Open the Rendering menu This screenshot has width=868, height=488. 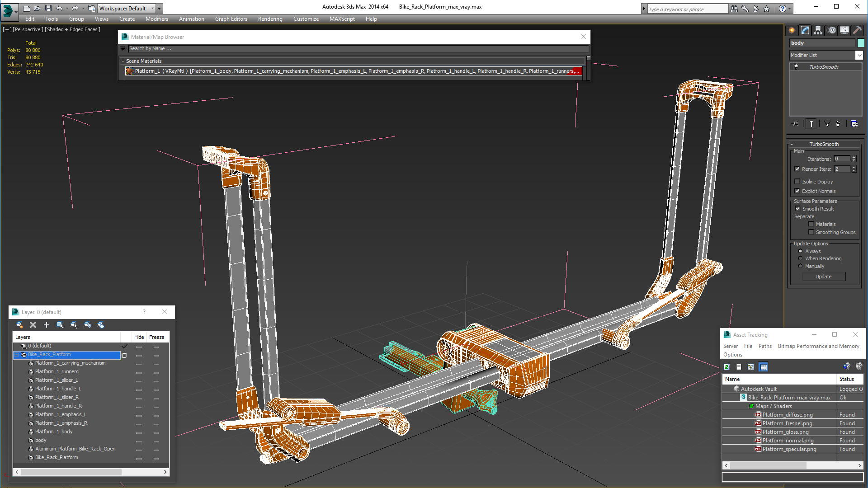point(270,19)
